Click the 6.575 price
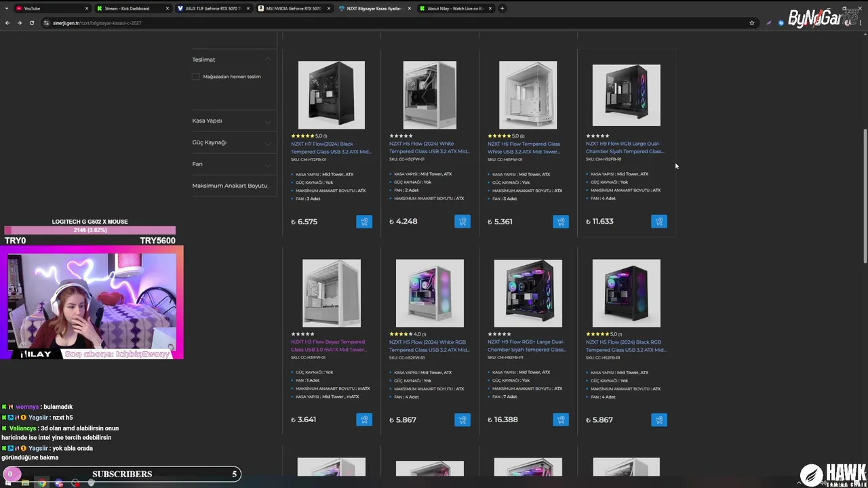 (x=304, y=222)
